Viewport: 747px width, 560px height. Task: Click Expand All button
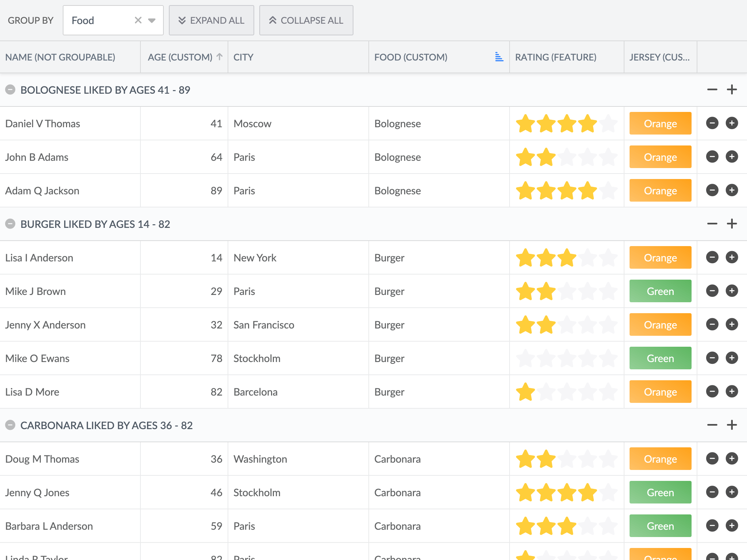(211, 20)
